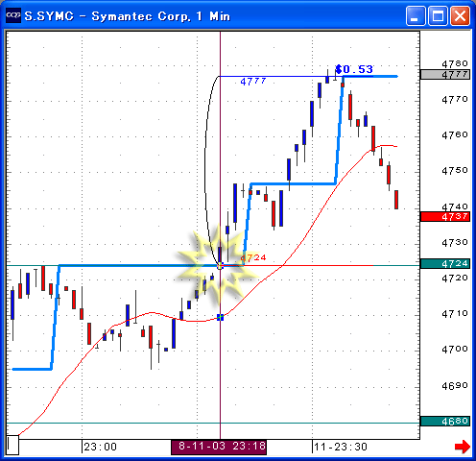Click the blue 4777 line label
The height and width of the screenshot is (461, 476).
coord(253,82)
